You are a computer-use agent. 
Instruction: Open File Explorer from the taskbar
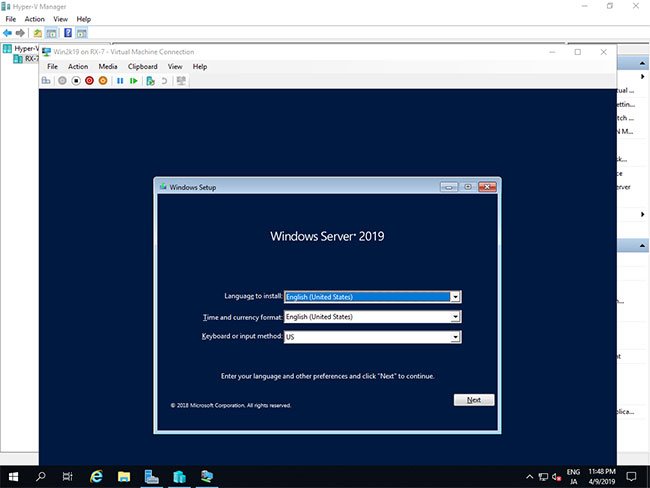pos(124,477)
